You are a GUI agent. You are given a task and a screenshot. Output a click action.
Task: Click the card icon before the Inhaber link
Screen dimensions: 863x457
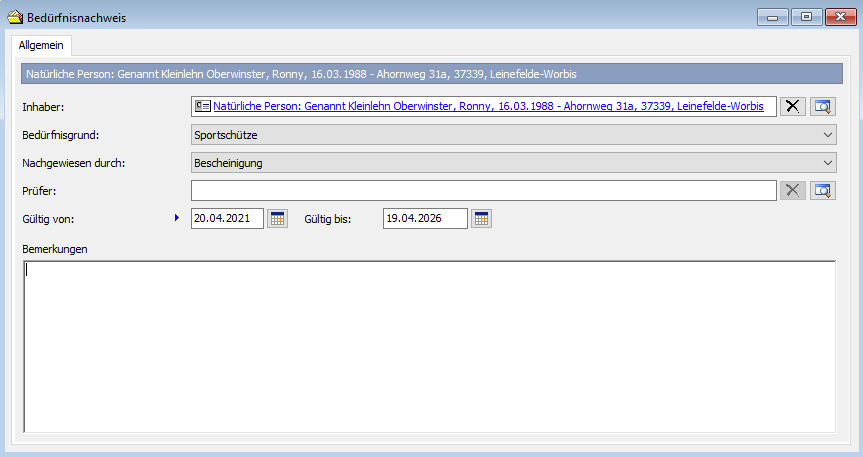pyautogui.click(x=202, y=107)
